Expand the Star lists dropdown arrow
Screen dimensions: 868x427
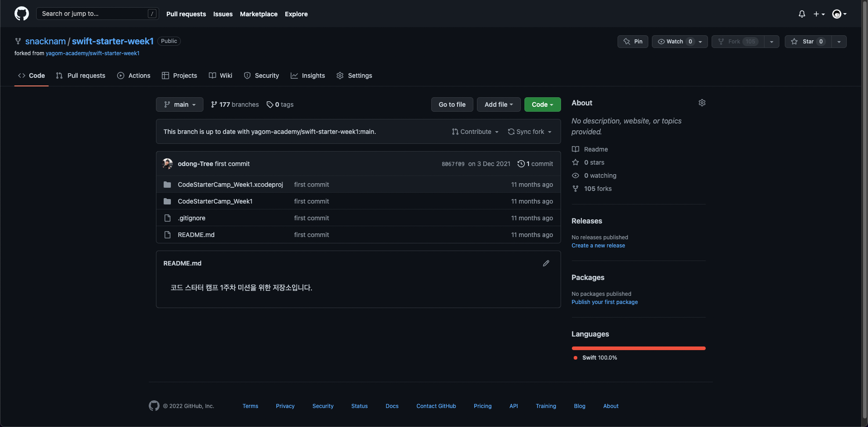pyautogui.click(x=839, y=42)
